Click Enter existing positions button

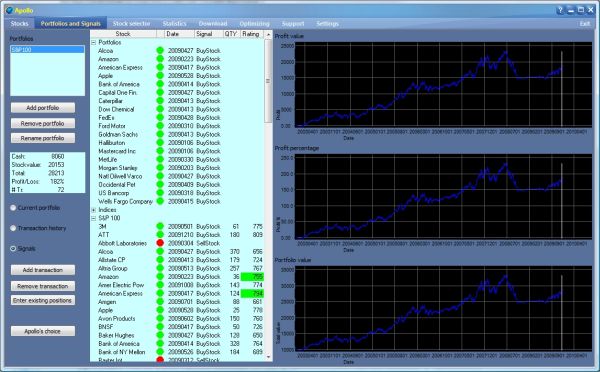(x=43, y=300)
